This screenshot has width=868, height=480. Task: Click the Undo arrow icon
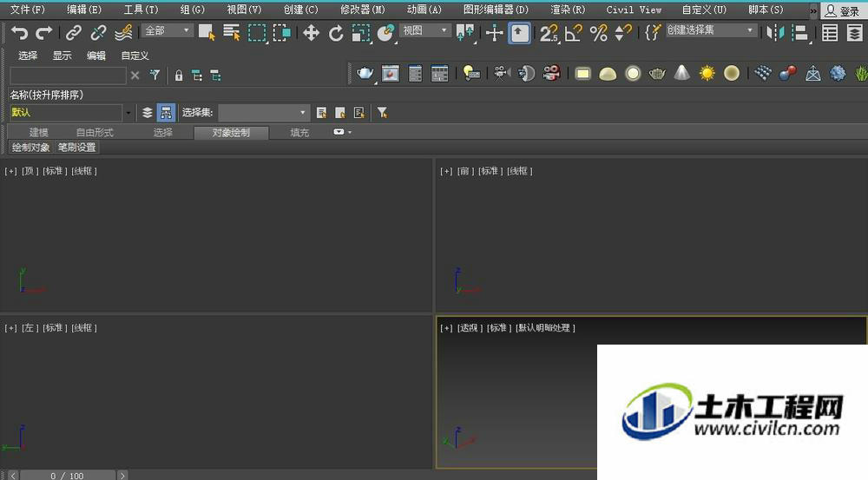coord(19,33)
